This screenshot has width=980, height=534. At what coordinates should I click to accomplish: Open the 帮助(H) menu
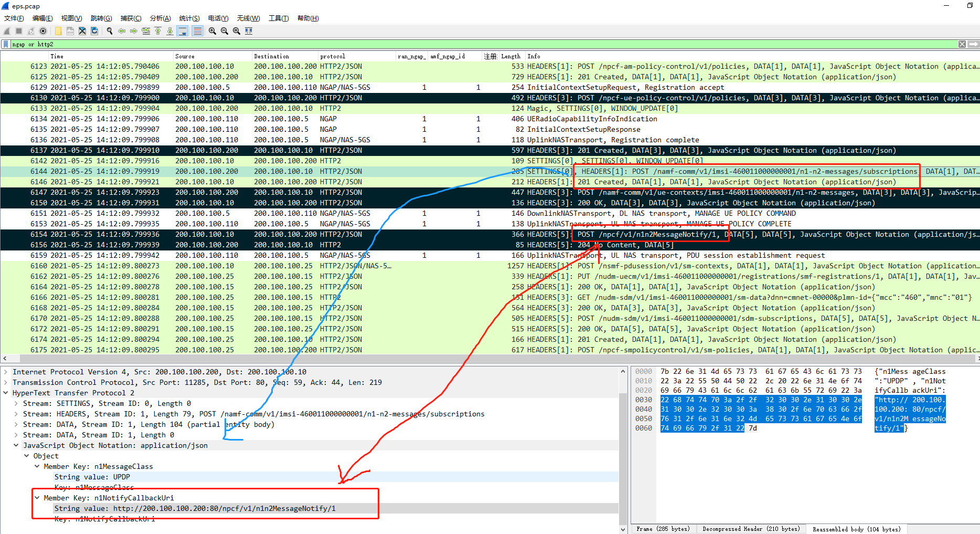coord(308,18)
